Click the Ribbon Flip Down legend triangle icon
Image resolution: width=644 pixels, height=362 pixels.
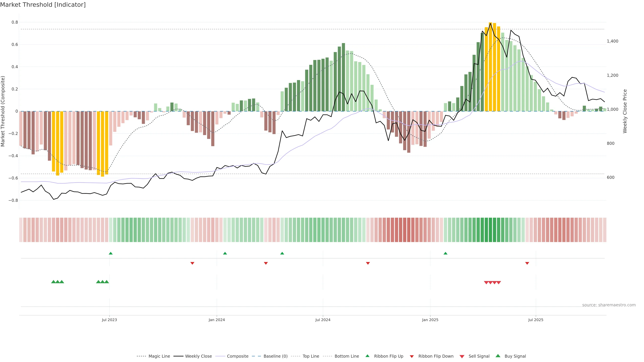tap(412, 356)
